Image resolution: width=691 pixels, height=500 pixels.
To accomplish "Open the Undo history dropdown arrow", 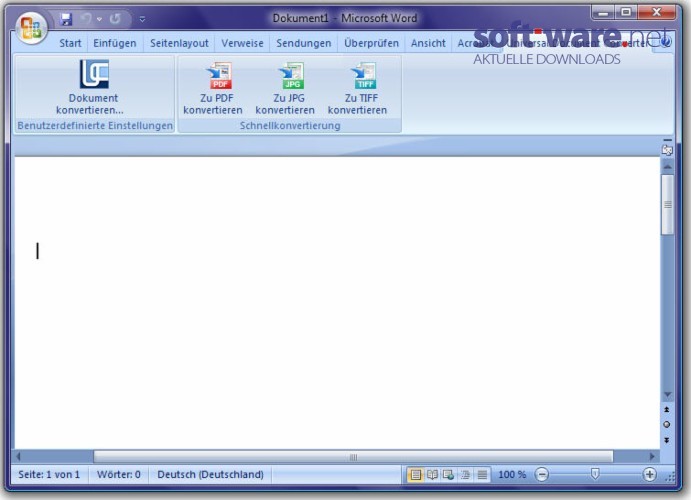I will (100, 19).
